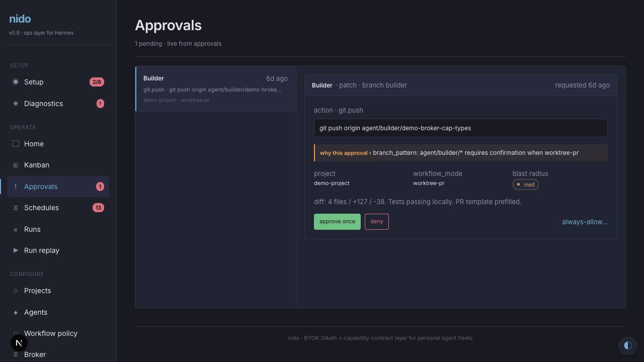This screenshot has height=362, width=644.
Task: Click the med blast radius badge
Action: [526, 185]
